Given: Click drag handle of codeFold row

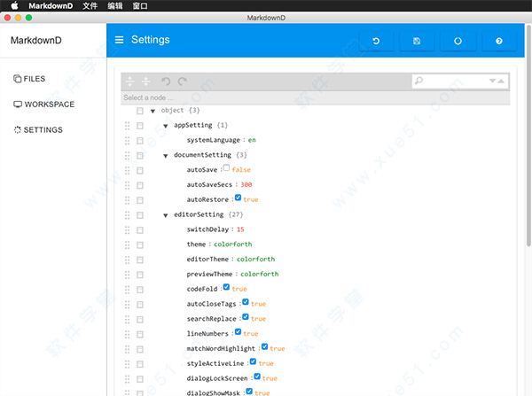Looking at the screenshot, I should 127,290.
